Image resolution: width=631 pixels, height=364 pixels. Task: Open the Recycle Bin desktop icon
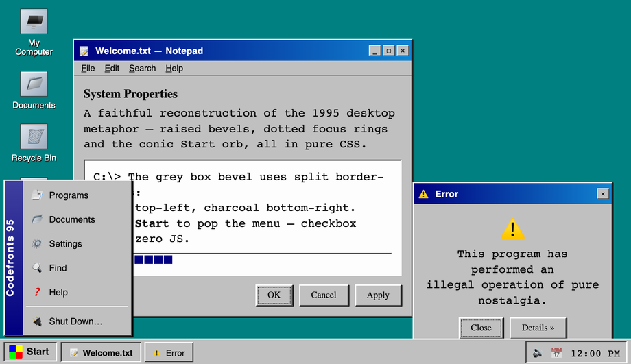click(x=34, y=143)
